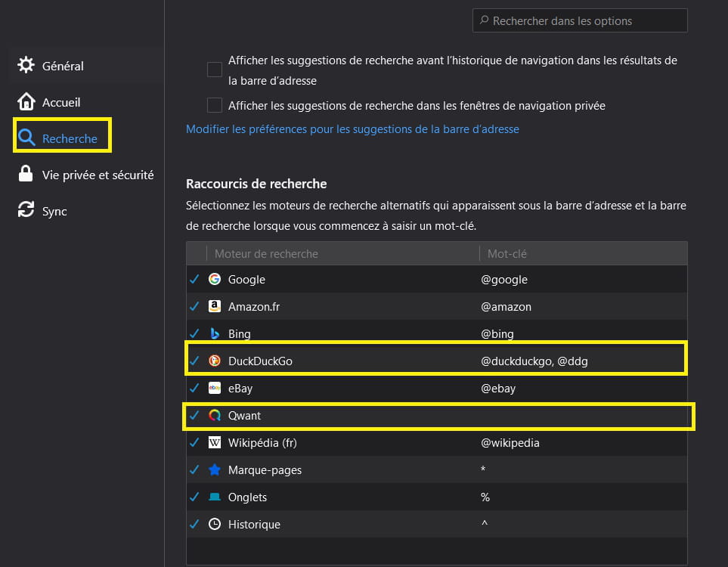Uncheck the Bing search engine checkmark
Image resolution: width=728 pixels, height=567 pixels.
point(194,333)
